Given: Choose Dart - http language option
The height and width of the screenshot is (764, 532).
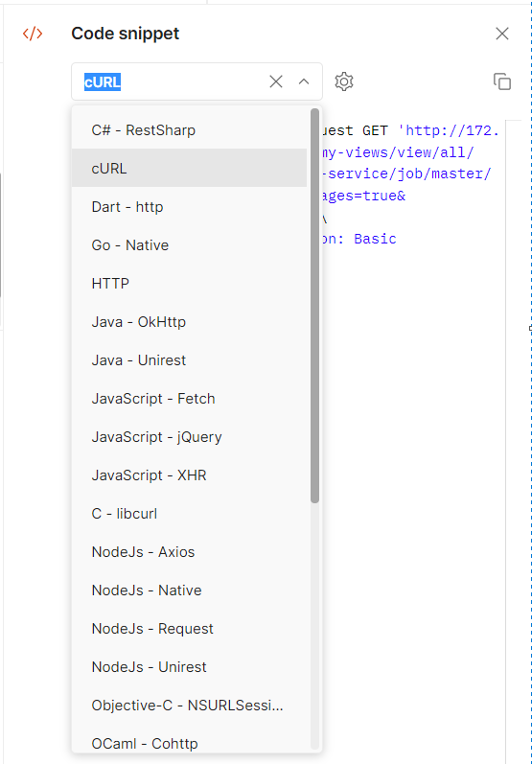Looking at the screenshot, I should coord(190,207).
